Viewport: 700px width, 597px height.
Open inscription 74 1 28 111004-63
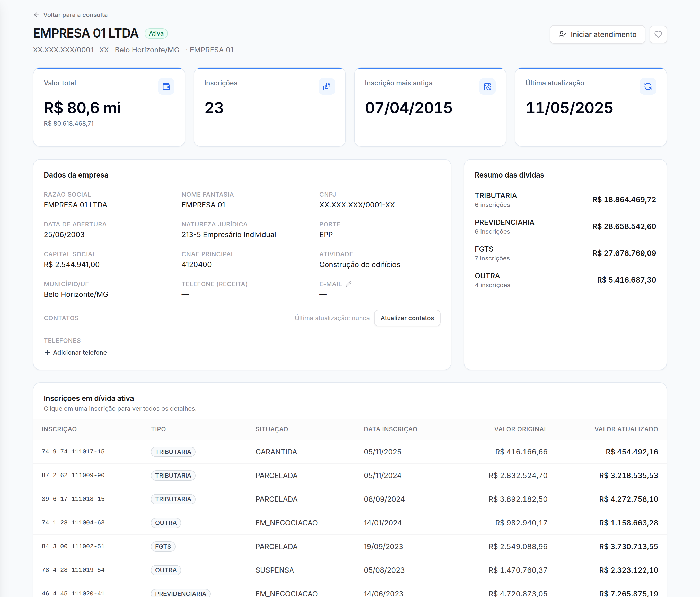click(73, 523)
